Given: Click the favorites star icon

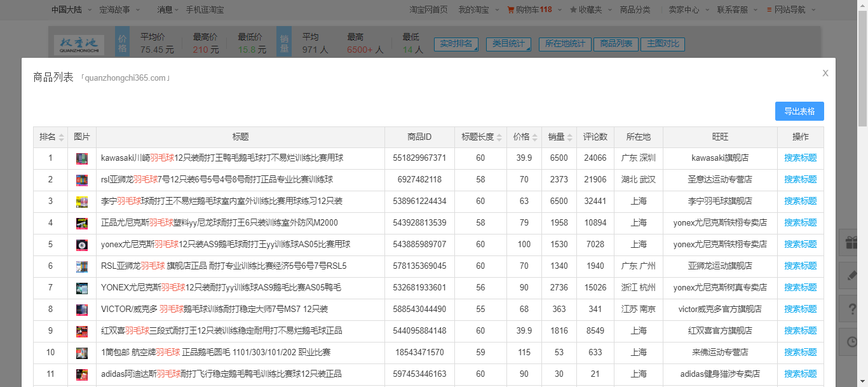Looking at the screenshot, I should 573,10.
